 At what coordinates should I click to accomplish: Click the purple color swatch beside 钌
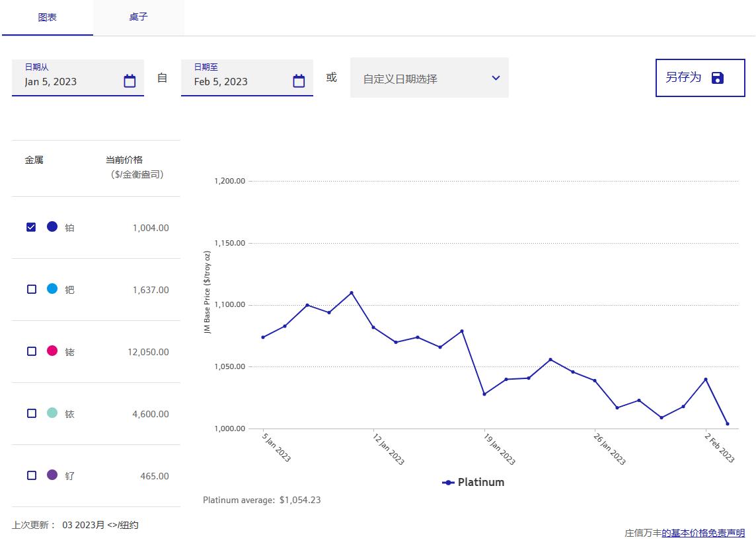click(52, 475)
